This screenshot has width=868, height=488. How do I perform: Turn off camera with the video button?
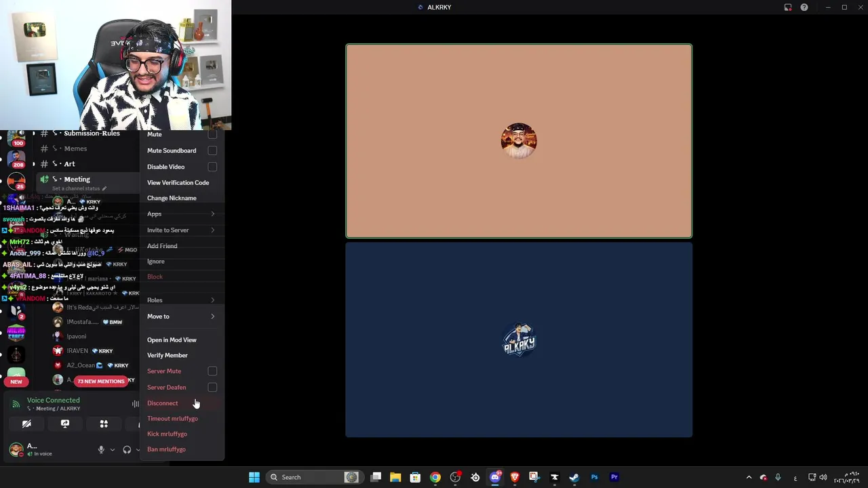click(x=26, y=424)
